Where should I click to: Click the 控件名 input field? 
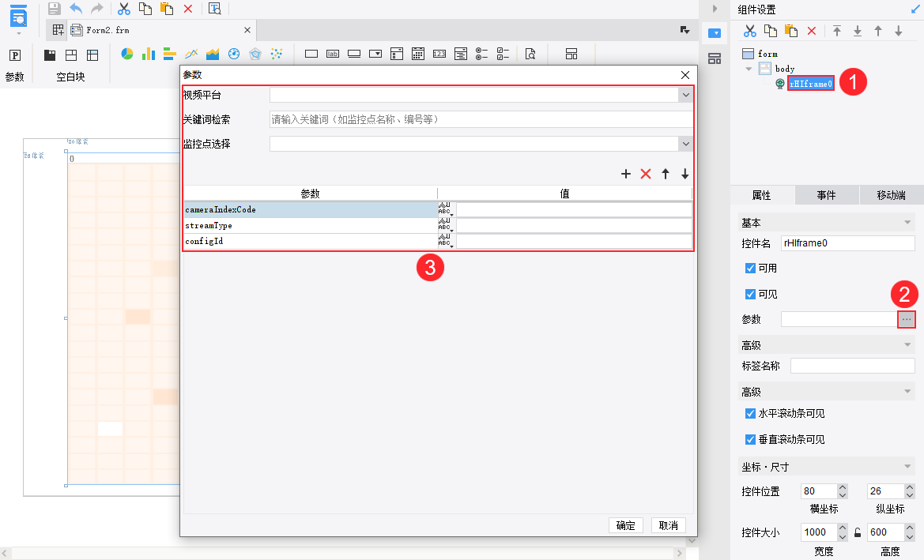click(848, 243)
